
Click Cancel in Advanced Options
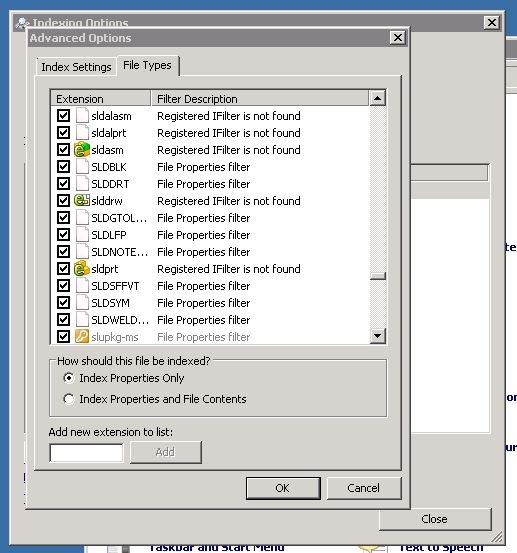[364, 488]
